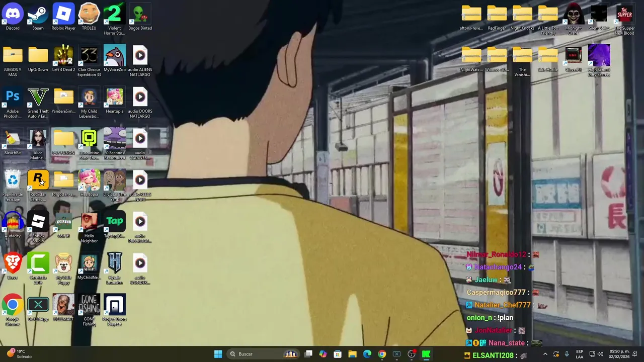This screenshot has width=644, height=362.
Task: Select the aftons-reve zipped folder
Action: click(471, 17)
